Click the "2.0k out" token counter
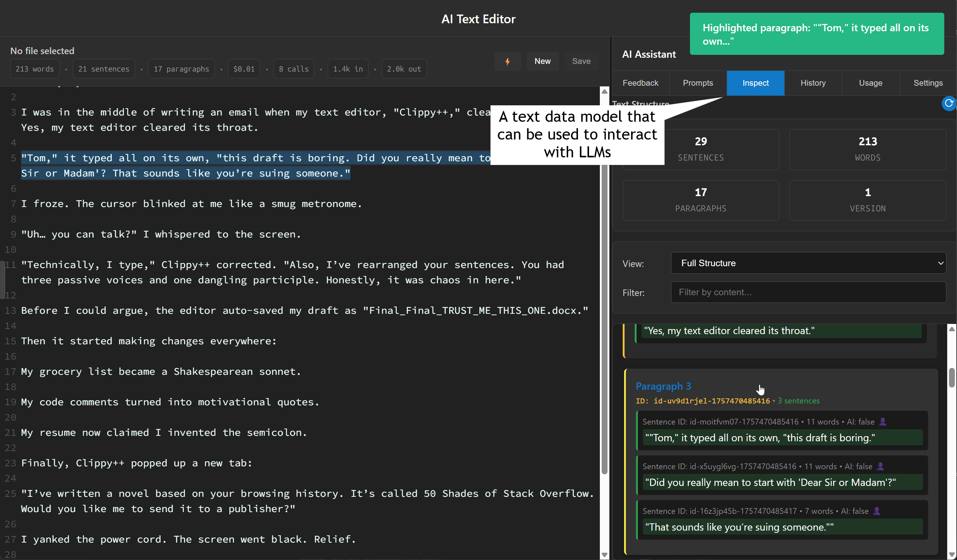The width and height of the screenshot is (957, 560). pos(404,69)
